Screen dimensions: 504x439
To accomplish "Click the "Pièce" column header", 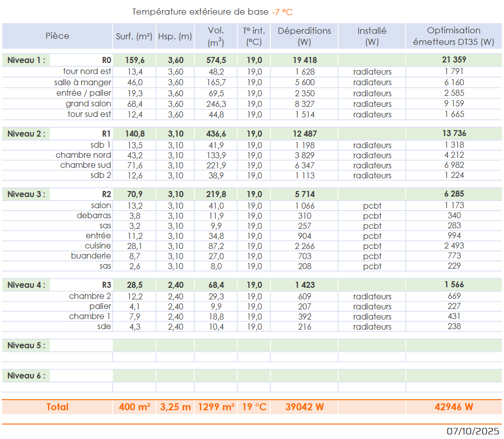I will [57, 36].
